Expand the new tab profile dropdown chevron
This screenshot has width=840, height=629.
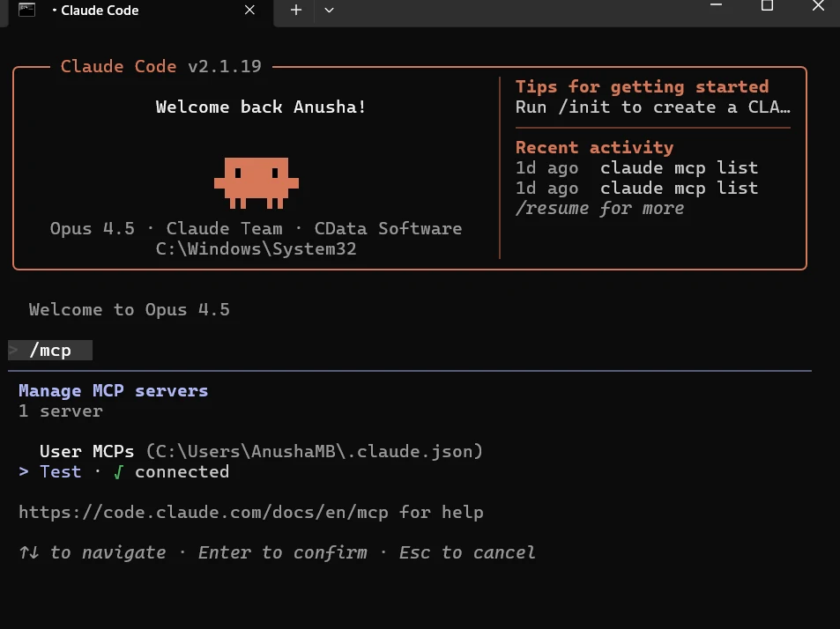329,10
